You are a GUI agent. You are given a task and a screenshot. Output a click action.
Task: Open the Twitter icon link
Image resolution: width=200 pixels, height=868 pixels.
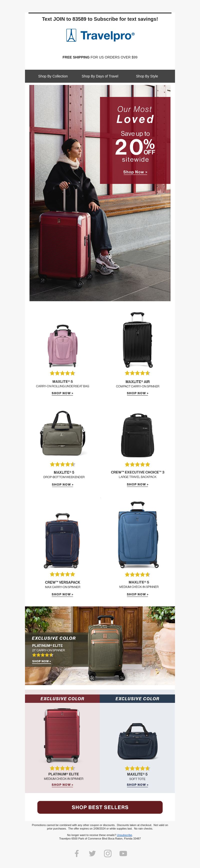click(x=92, y=853)
